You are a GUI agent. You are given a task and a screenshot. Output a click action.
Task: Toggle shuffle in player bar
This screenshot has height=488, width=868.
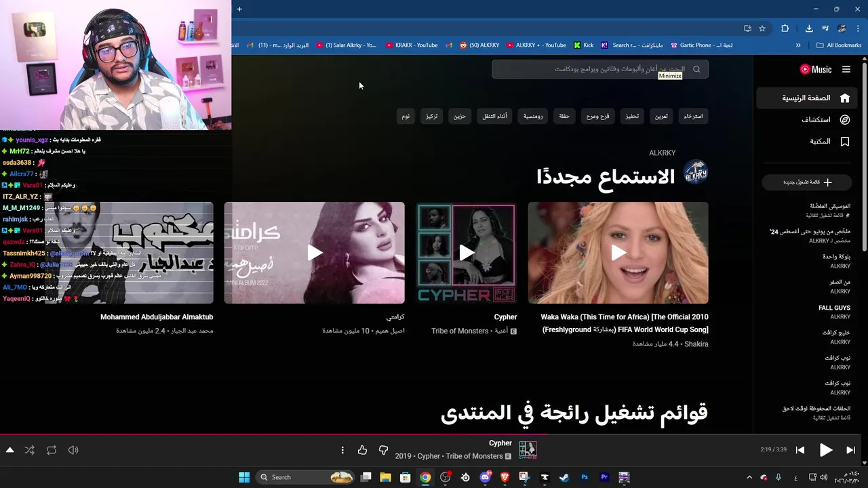coord(30,450)
